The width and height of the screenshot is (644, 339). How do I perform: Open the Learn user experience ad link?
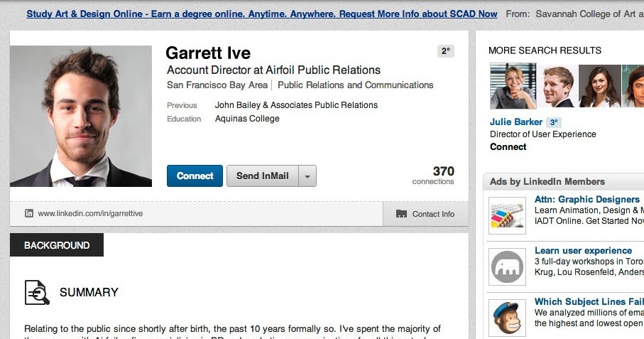click(x=583, y=251)
